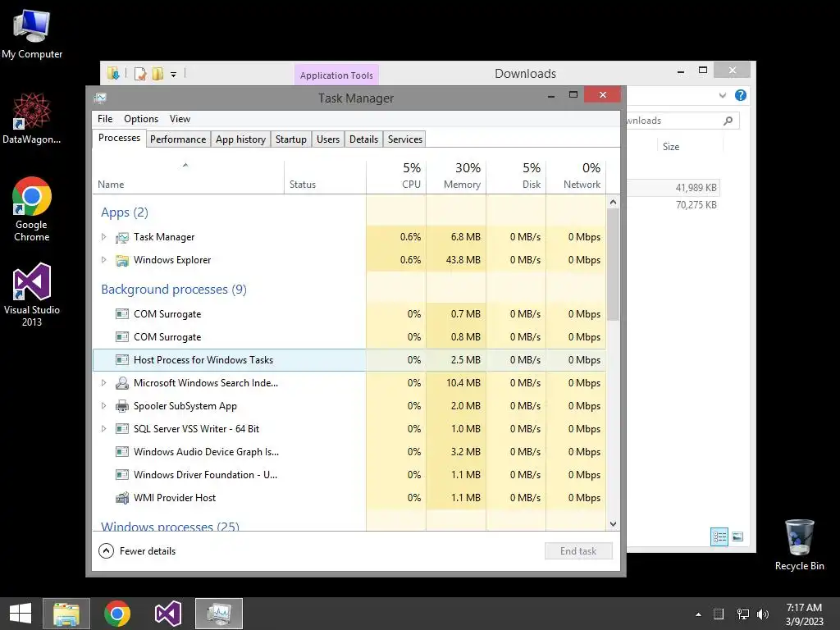
Task: Select the Task Manager process icon
Action: pyautogui.click(x=122, y=237)
